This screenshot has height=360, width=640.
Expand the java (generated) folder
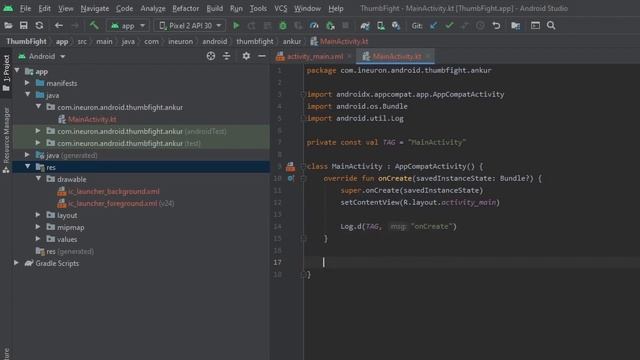pyautogui.click(x=27, y=155)
